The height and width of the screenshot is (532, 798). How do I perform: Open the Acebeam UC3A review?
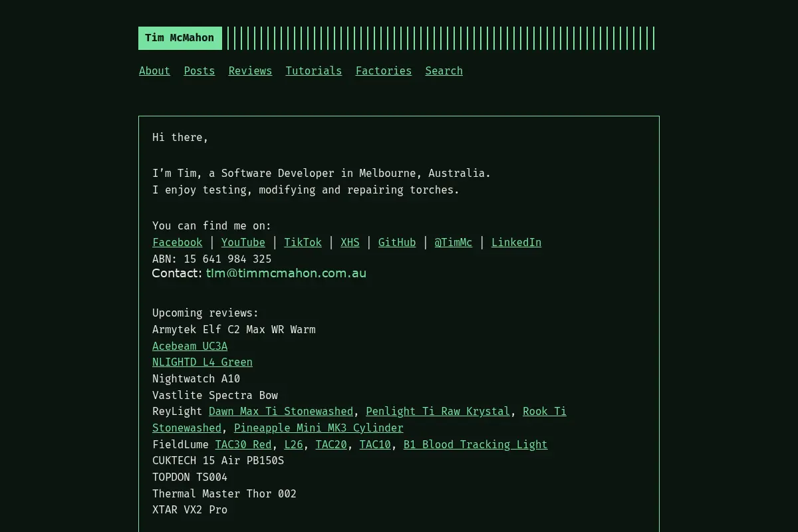pyautogui.click(x=190, y=346)
